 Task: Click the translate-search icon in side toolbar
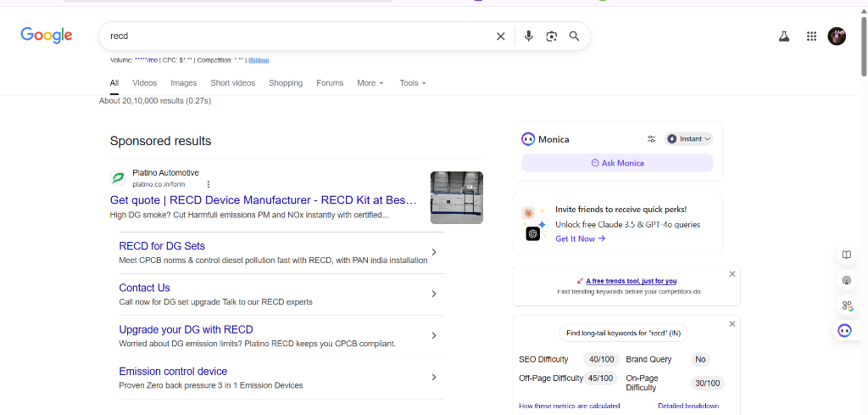[x=847, y=306]
